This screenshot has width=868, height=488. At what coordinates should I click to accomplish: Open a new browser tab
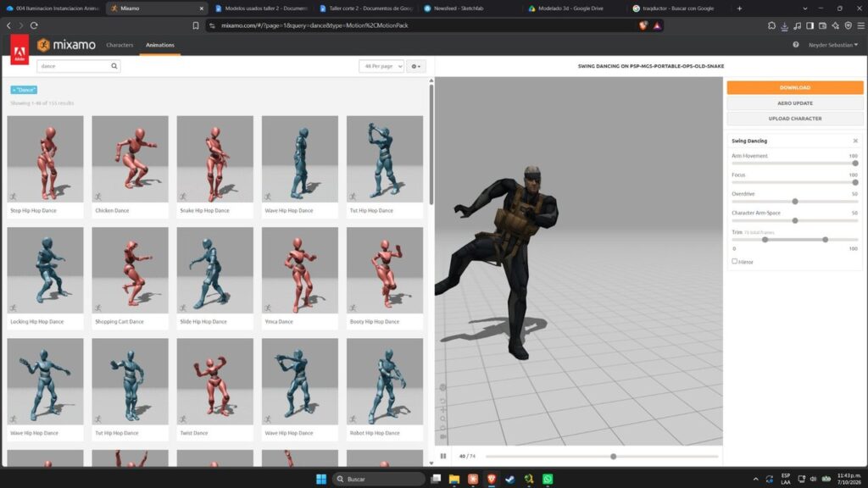739,8
